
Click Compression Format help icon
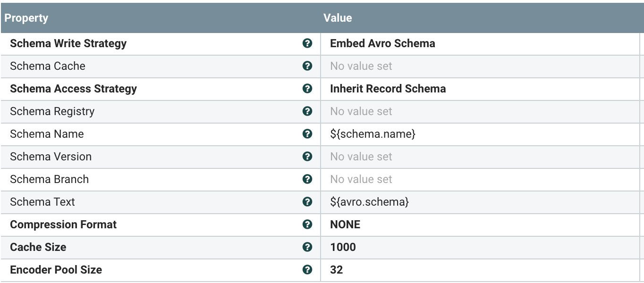coord(307,225)
